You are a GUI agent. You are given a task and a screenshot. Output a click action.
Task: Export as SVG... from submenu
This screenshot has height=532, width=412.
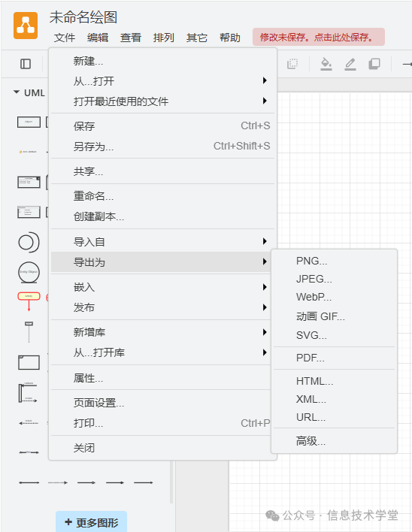coord(335,335)
